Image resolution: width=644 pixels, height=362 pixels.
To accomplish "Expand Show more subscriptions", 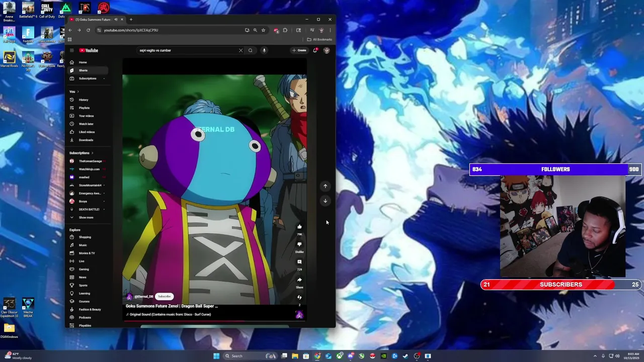I will tap(88, 217).
